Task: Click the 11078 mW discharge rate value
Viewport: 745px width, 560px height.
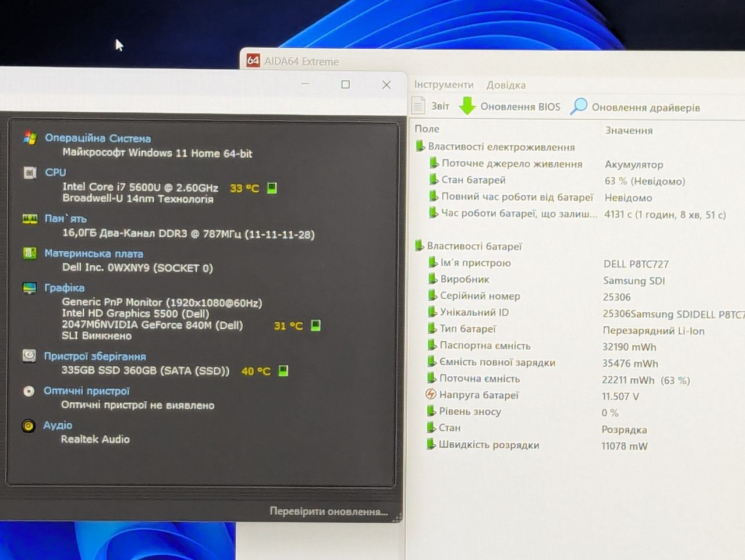Action: click(625, 446)
